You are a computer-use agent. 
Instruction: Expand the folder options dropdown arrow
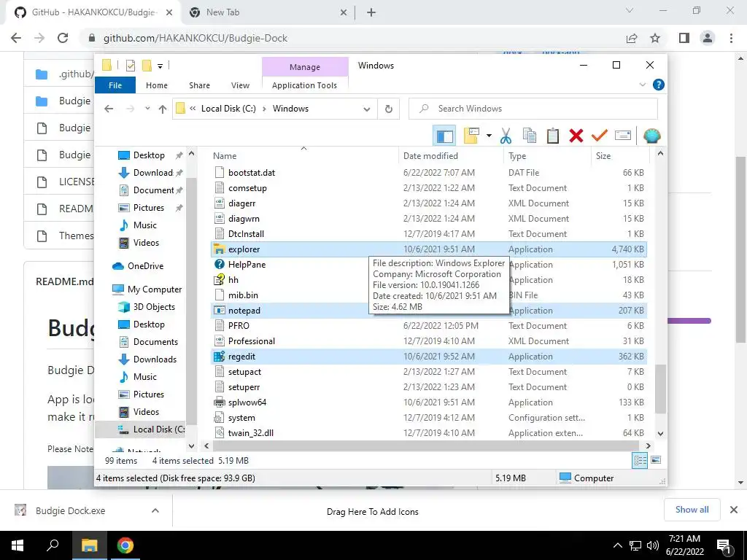(489, 136)
